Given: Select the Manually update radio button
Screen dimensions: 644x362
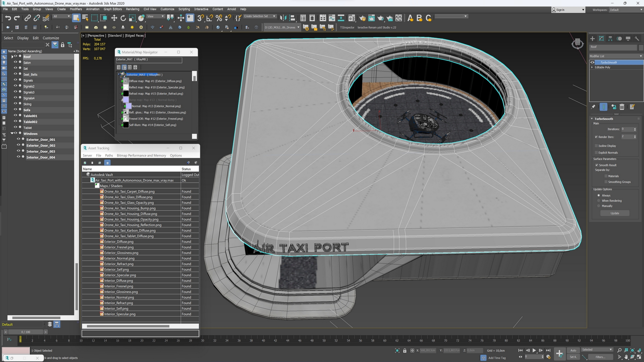Looking at the screenshot, I should click(x=599, y=206).
